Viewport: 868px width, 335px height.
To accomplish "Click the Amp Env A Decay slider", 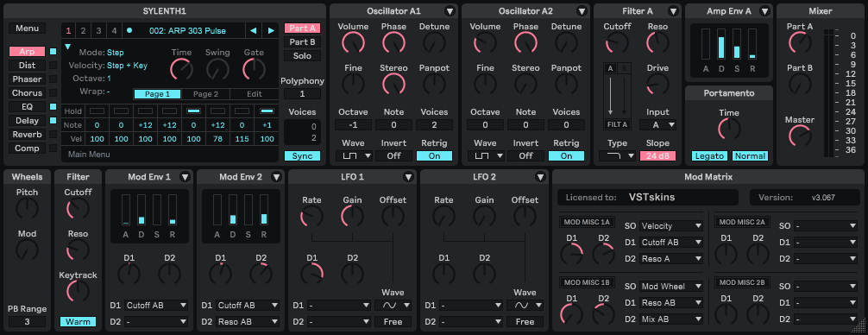I will tap(721, 44).
